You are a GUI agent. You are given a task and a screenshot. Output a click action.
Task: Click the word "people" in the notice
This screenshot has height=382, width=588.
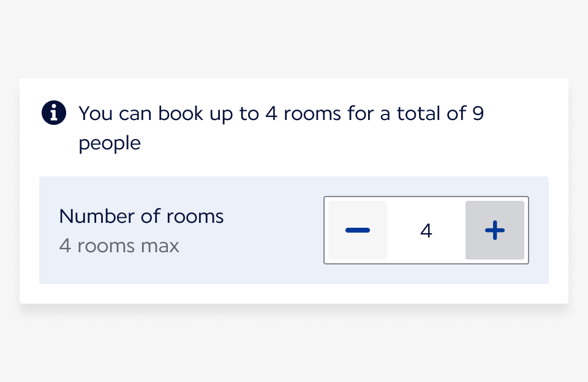pos(110,143)
